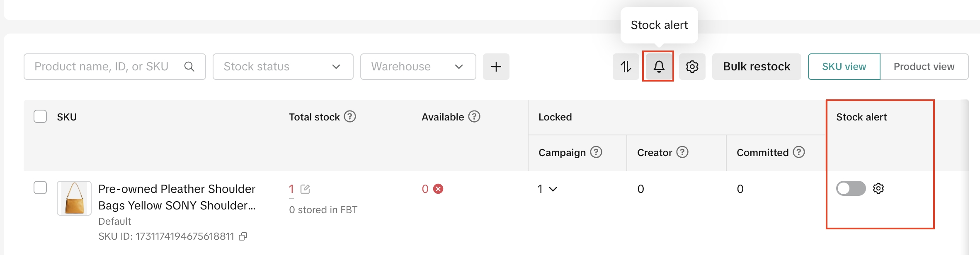Click the plus icon to add filter
The height and width of the screenshot is (255, 980).
496,66
